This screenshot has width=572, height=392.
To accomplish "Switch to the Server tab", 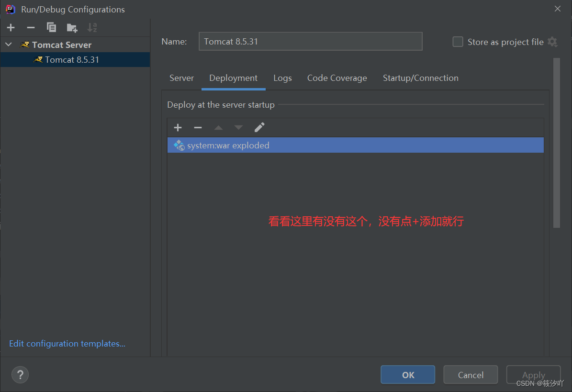I will point(181,78).
